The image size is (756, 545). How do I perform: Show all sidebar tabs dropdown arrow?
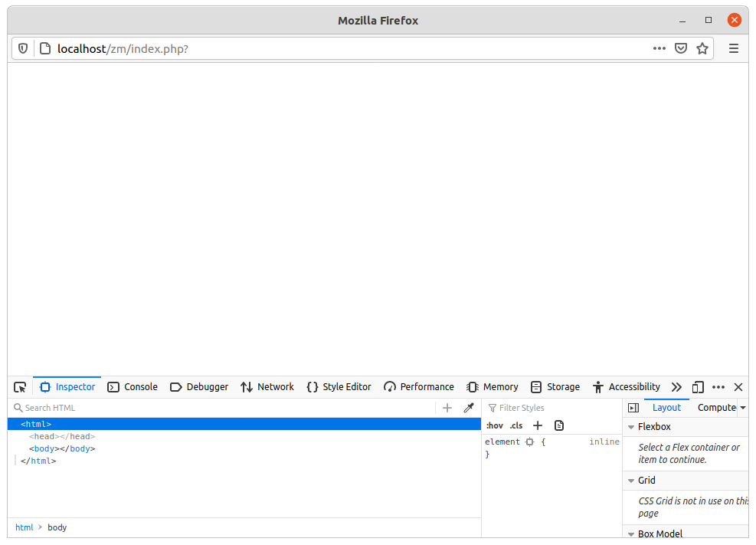[x=743, y=408]
